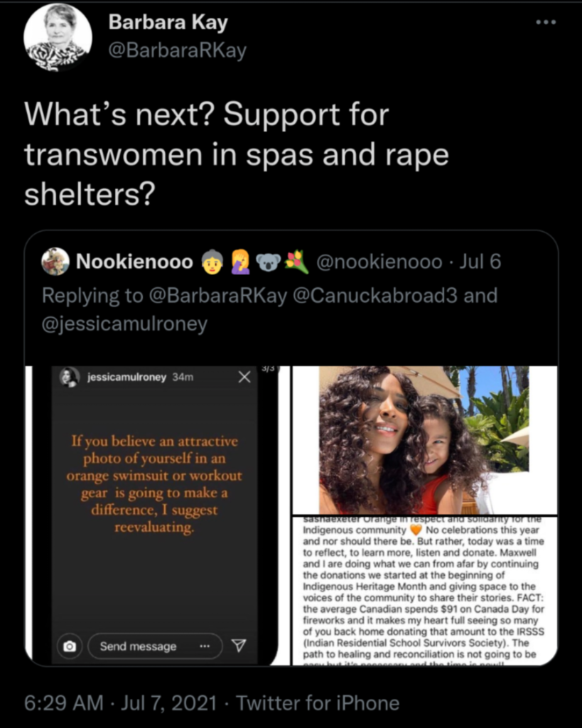Viewport: 582px width, 728px height.
Task: Open the Jul 6 quoted tweet date
Action: click(480, 262)
